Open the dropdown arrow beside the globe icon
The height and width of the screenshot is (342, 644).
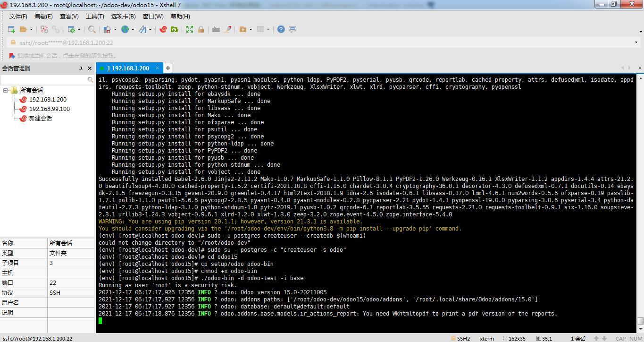click(133, 29)
